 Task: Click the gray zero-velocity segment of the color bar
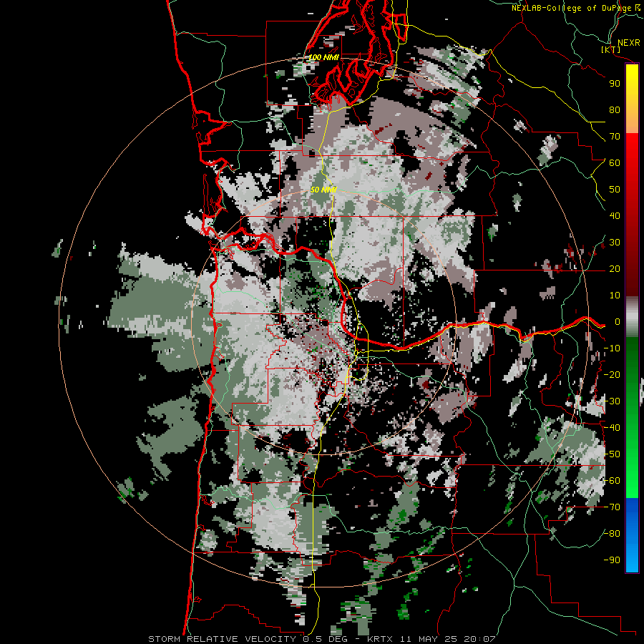pyautogui.click(x=632, y=316)
